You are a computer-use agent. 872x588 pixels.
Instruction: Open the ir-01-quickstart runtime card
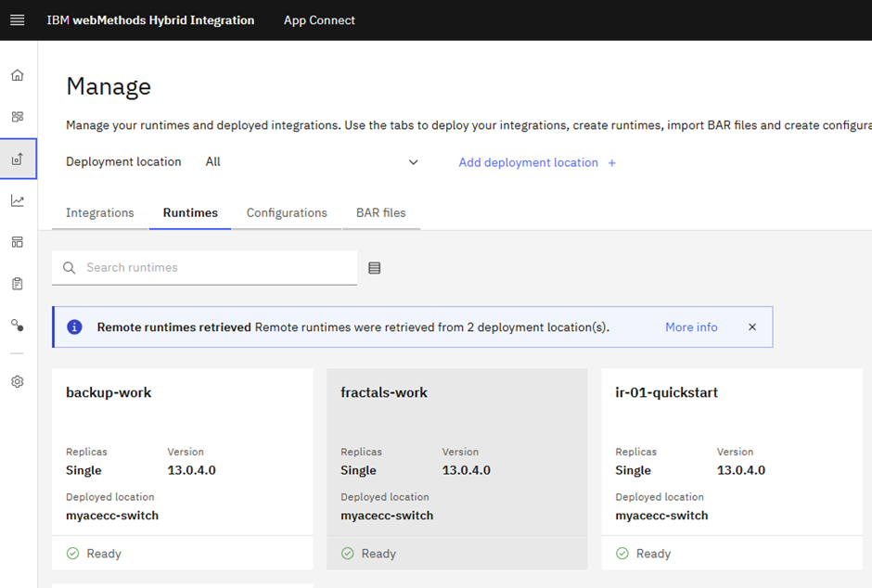click(x=732, y=469)
